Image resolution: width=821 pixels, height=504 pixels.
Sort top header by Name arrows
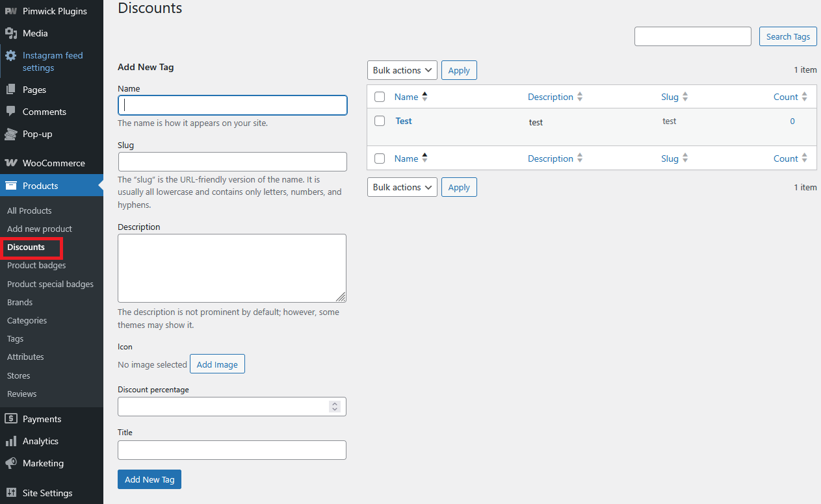click(x=425, y=97)
